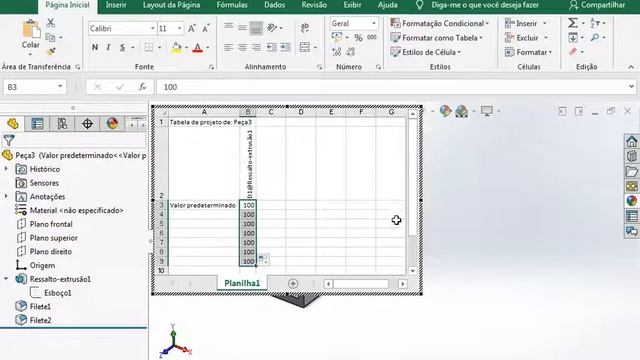The width and height of the screenshot is (640, 360).
Task: Open the Exibir ribbon tab
Action: (352, 5)
